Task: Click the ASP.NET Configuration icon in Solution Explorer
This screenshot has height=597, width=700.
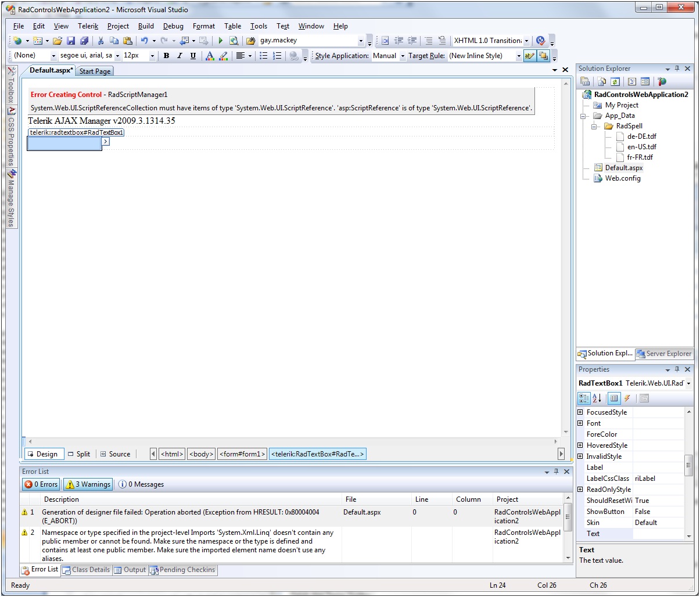Action: pos(662,82)
